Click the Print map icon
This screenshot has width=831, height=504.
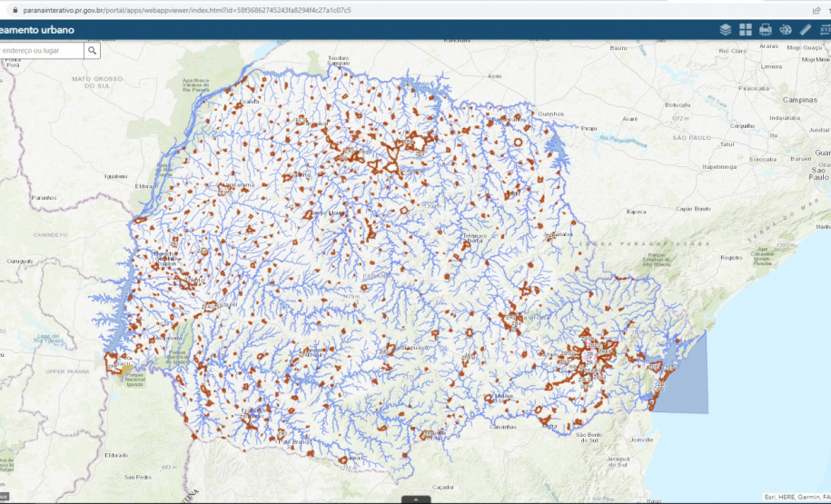(x=766, y=29)
